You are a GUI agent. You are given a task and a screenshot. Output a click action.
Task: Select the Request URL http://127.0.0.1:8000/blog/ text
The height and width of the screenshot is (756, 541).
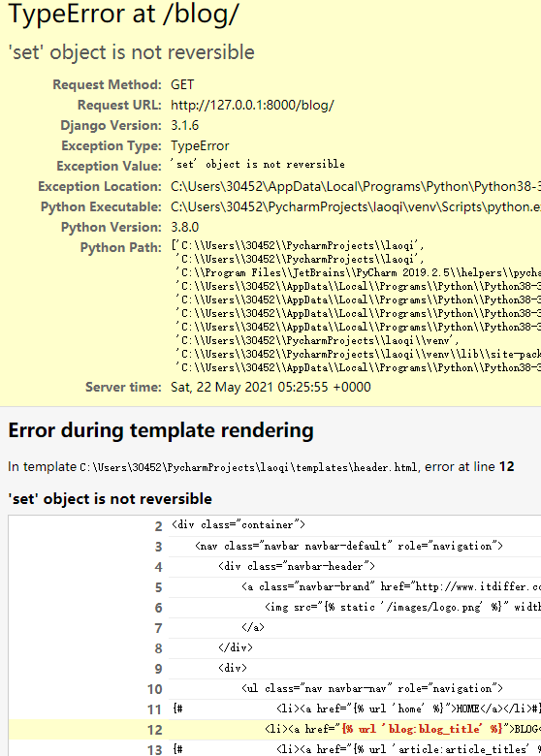click(x=252, y=105)
